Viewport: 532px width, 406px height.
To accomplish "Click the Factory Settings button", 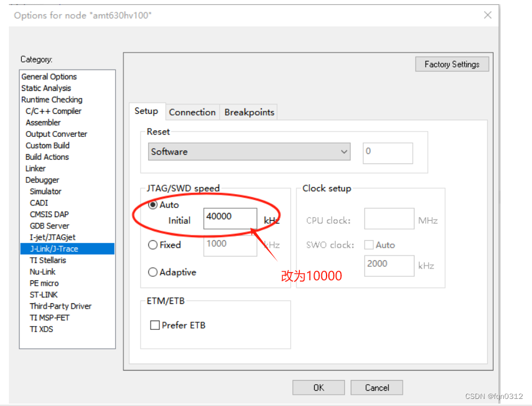I will coord(452,64).
